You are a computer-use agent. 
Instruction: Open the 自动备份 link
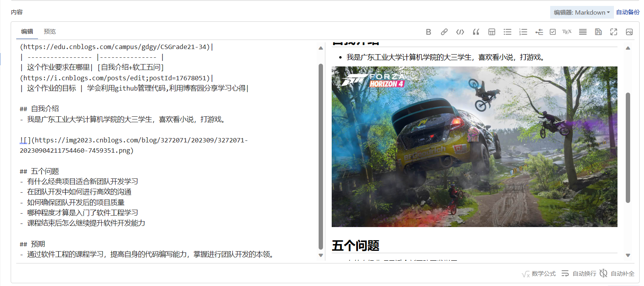(x=628, y=12)
